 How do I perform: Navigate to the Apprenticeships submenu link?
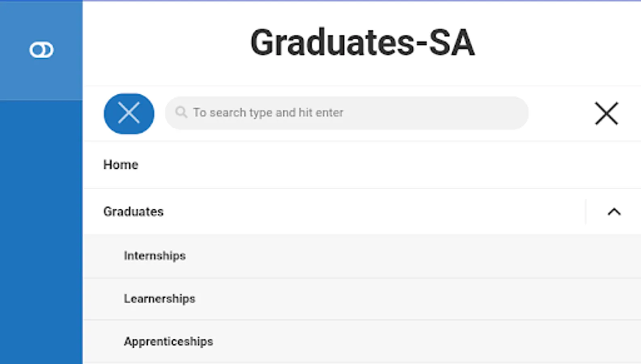[x=168, y=341]
